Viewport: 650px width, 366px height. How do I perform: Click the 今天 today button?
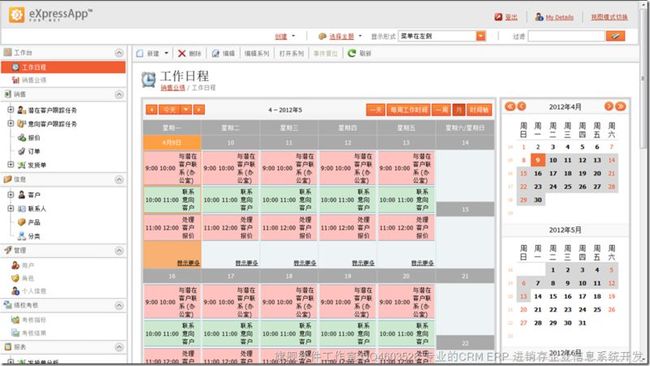[170, 109]
